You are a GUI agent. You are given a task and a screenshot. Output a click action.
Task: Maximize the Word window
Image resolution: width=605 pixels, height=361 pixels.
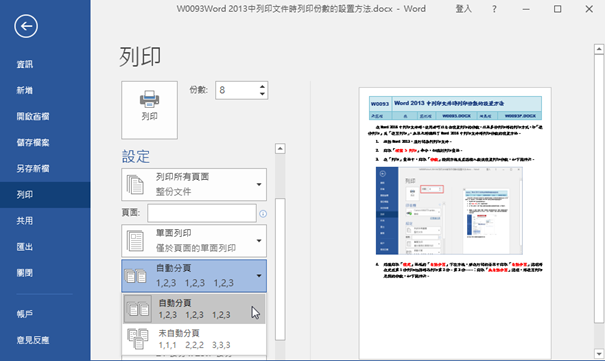pyautogui.click(x=558, y=9)
